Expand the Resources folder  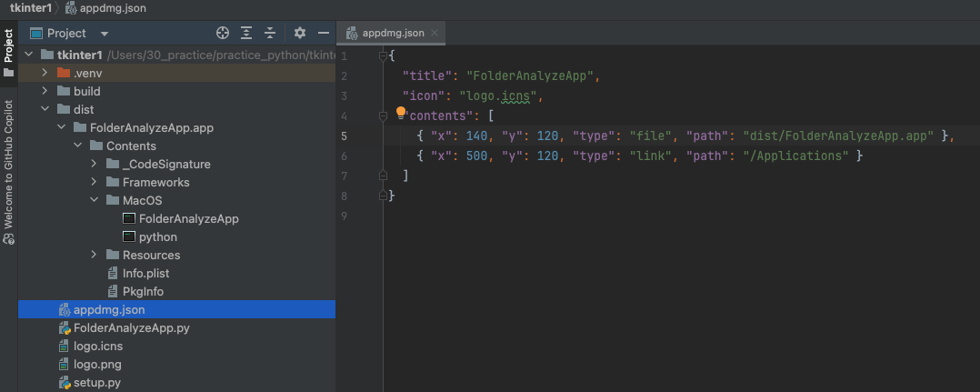[94, 255]
